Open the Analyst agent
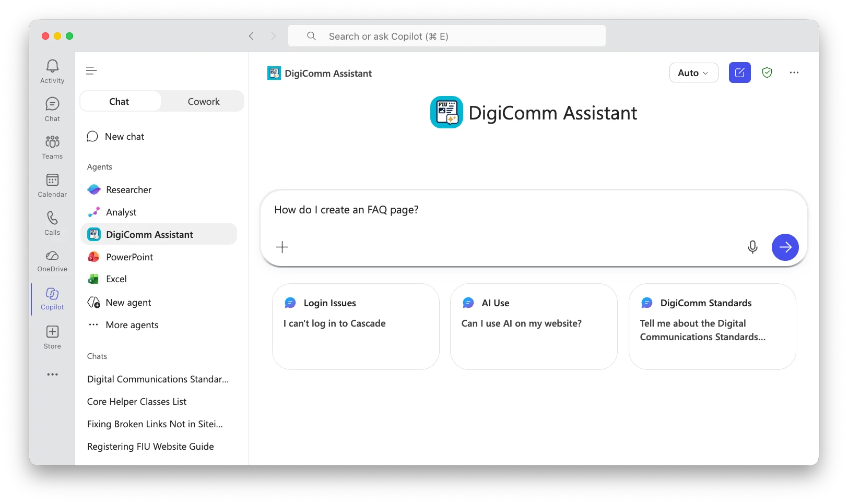The width and height of the screenshot is (848, 504). pos(159,212)
